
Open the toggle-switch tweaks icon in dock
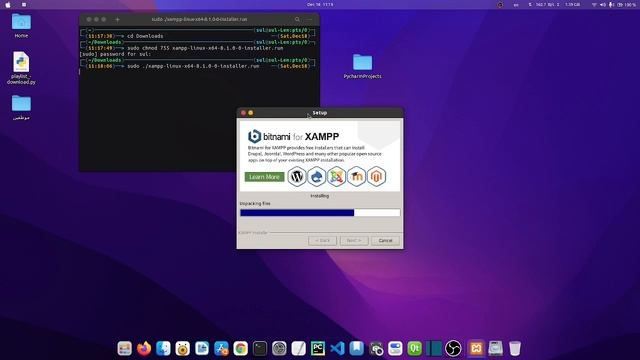[x=396, y=349]
